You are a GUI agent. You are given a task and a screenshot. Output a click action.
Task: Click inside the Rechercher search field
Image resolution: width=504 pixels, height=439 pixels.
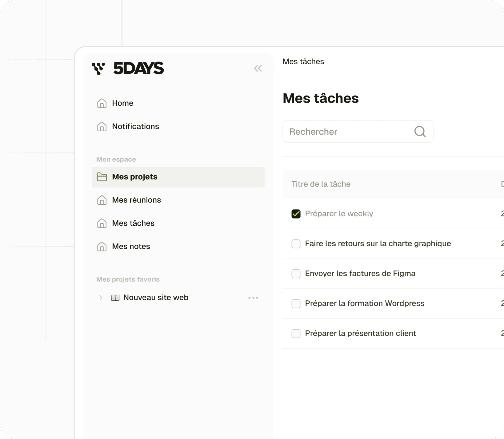click(x=338, y=132)
